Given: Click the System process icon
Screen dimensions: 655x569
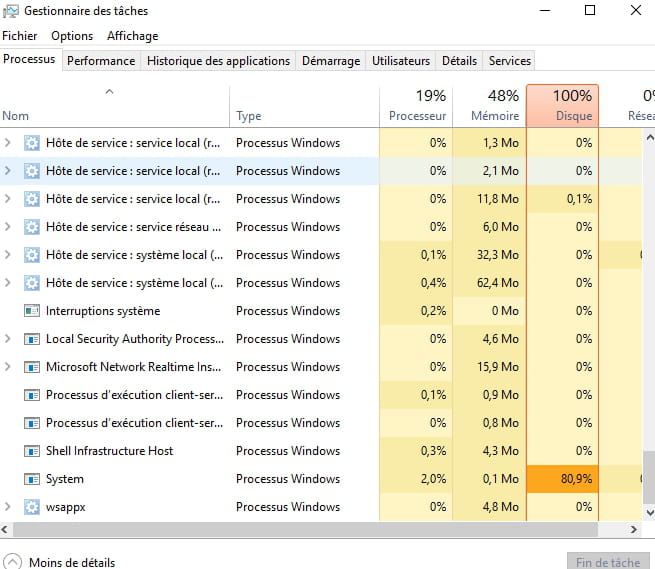Looking at the screenshot, I should tap(31, 479).
